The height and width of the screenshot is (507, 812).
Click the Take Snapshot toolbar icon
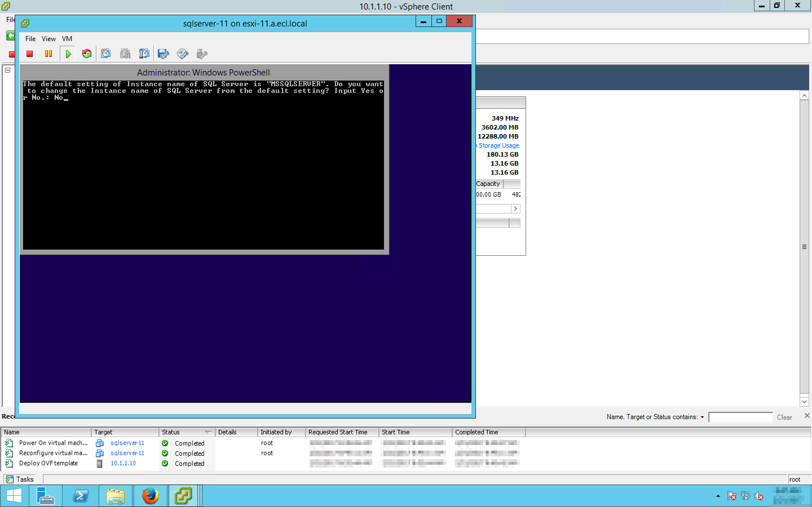pyautogui.click(x=106, y=54)
